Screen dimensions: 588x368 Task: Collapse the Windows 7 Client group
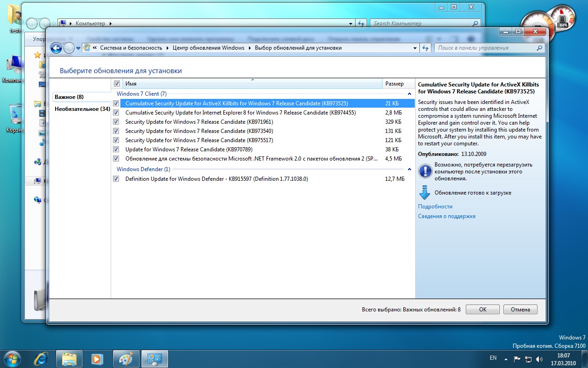(409, 94)
